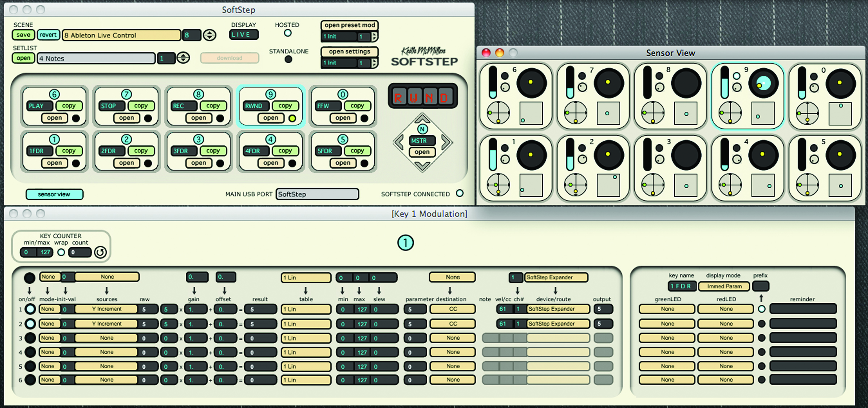Select key 3 circle number icon
This screenshot has height=408, width=868.
tap(198, 139)
